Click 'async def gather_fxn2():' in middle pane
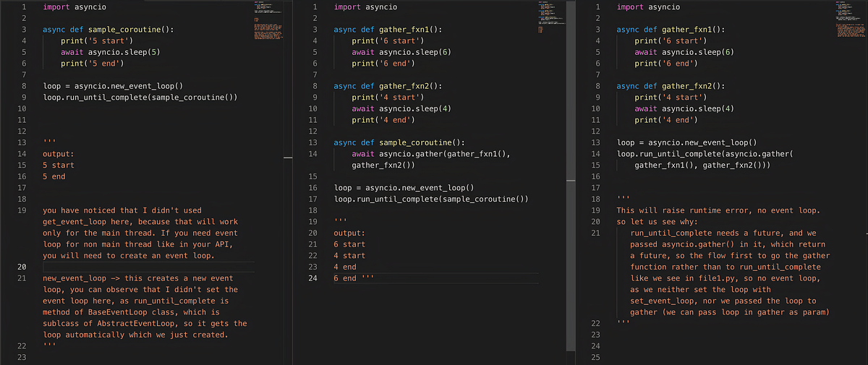The width and height of the screenshot is (868, 365). [x=388, y=86]
